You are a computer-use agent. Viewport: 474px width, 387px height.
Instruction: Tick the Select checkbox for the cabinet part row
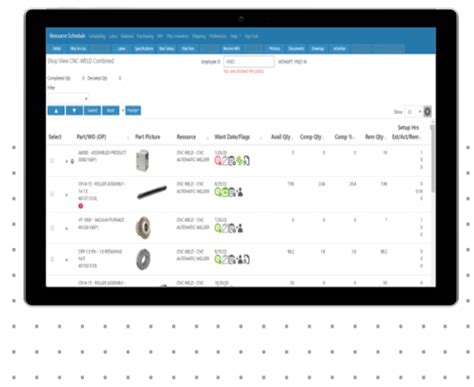click(x=52, y=161)
